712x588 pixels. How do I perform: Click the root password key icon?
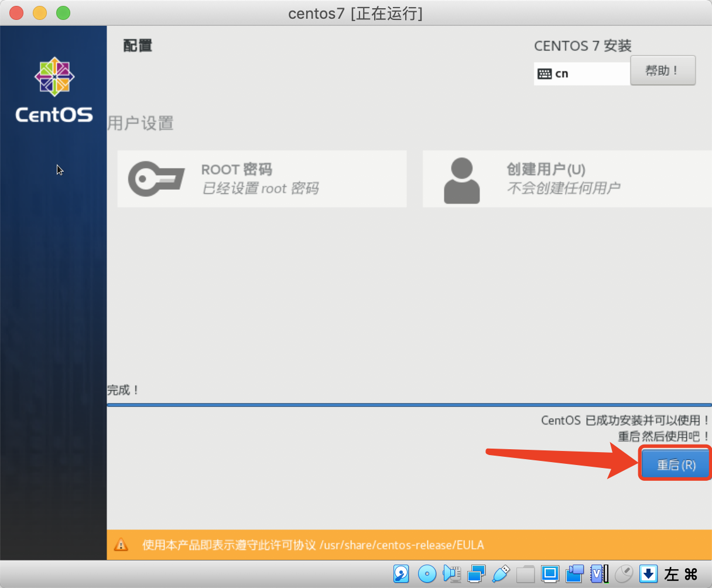[x=156, y=179]
